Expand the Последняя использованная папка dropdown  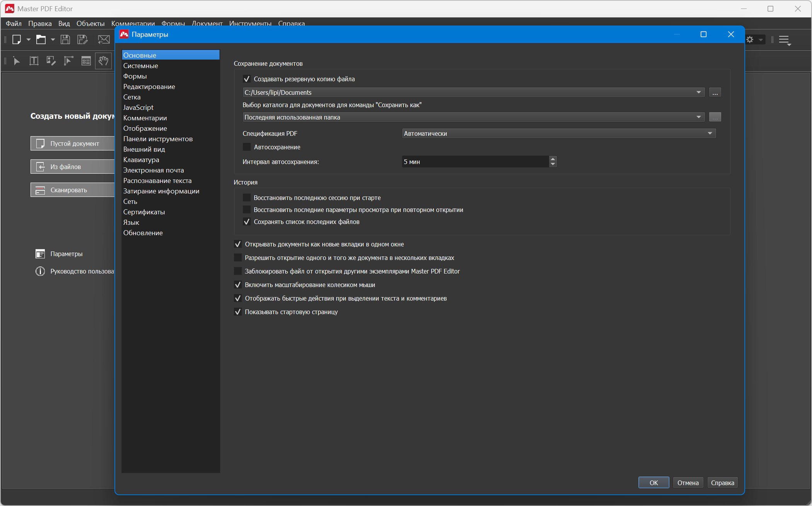473,117
